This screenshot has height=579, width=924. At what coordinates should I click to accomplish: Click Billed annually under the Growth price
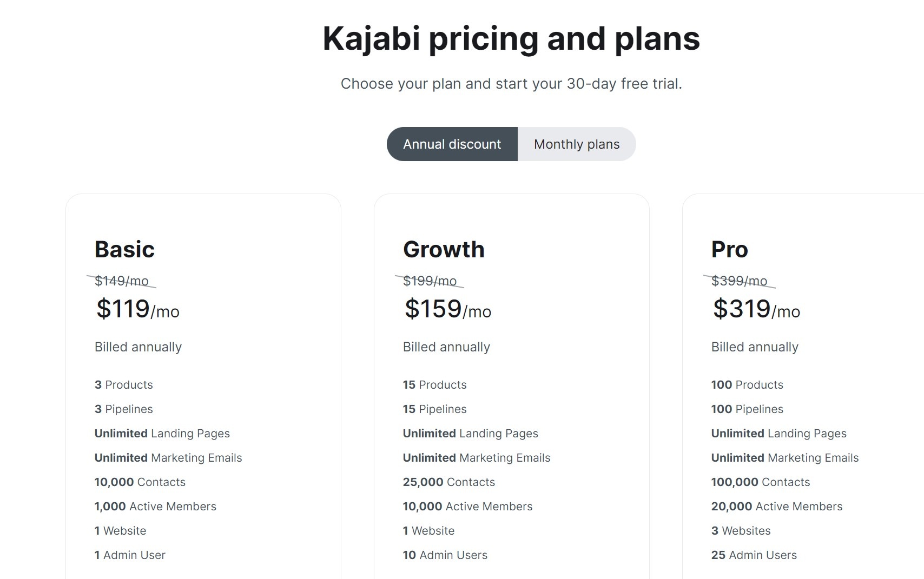point(446,347)
